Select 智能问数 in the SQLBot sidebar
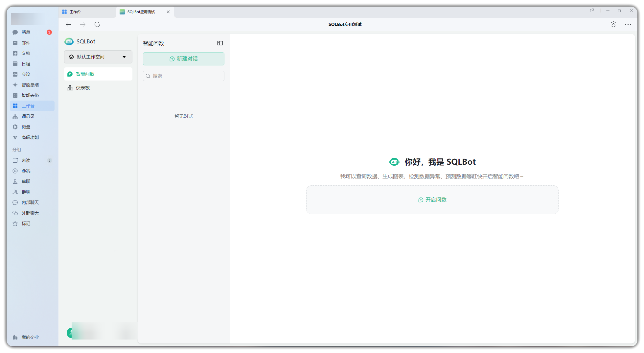Viewport: 644px width, 353px height. [85, 74]
